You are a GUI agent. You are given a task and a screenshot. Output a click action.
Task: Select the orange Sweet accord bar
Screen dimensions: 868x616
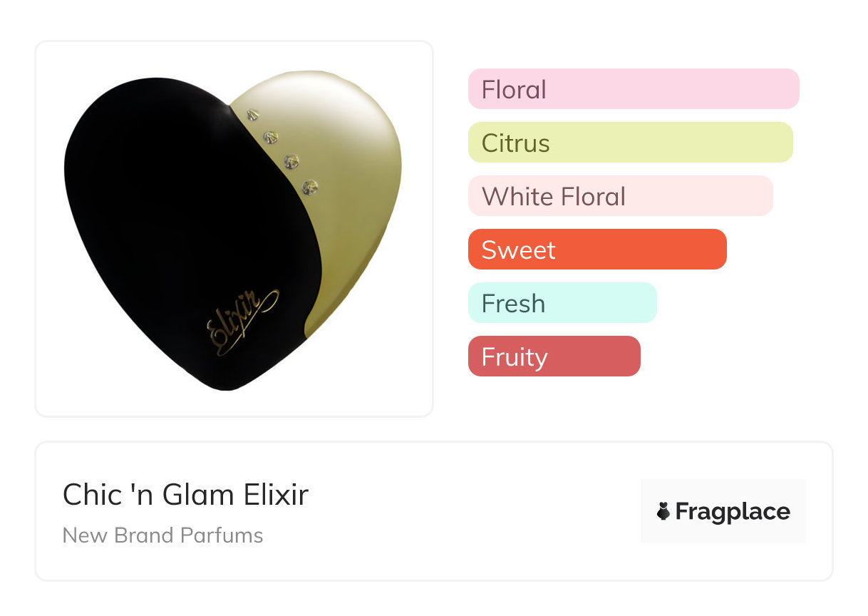[x=596, y=250]
